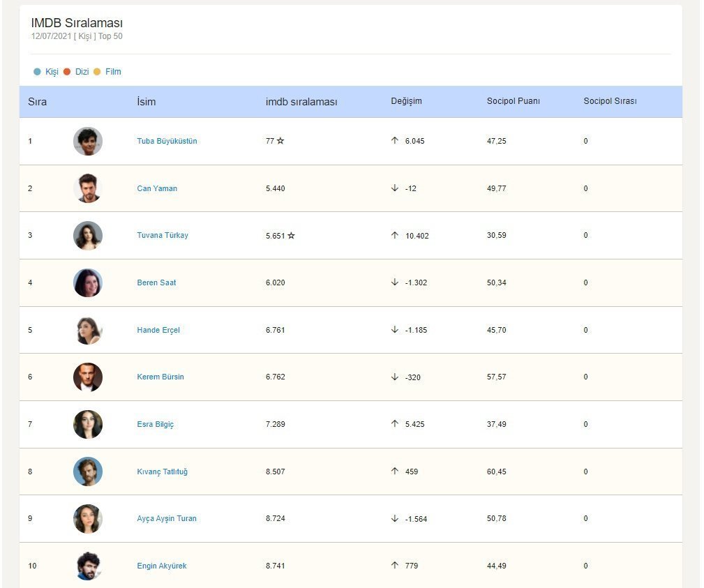Viewport: 704px width, 588px height.
Task: Click the up arrow beside 10.402
Action: point(395,236)
